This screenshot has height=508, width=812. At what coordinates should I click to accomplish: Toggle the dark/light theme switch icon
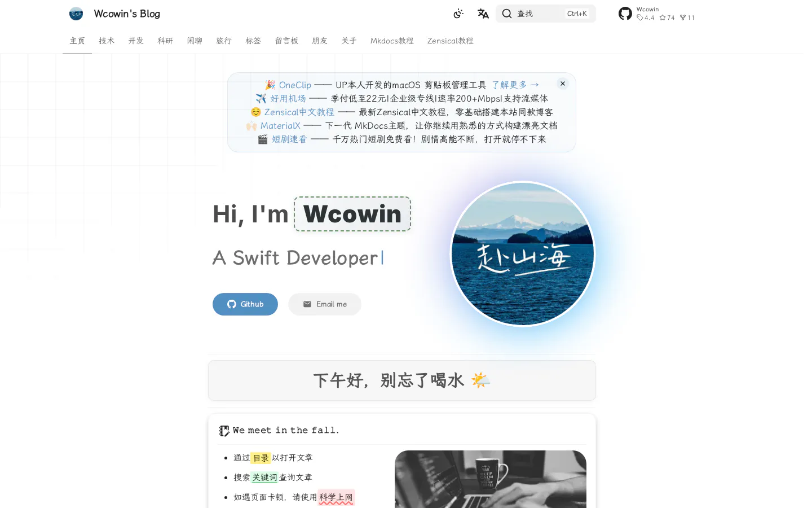tap(458, 14)
